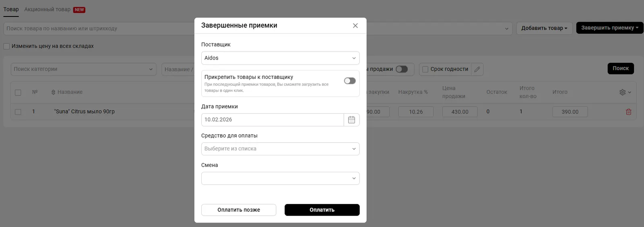Close the Завершенные приемки dialog
The height and width of the screenshot is (227, 644).
pos(355,26)
